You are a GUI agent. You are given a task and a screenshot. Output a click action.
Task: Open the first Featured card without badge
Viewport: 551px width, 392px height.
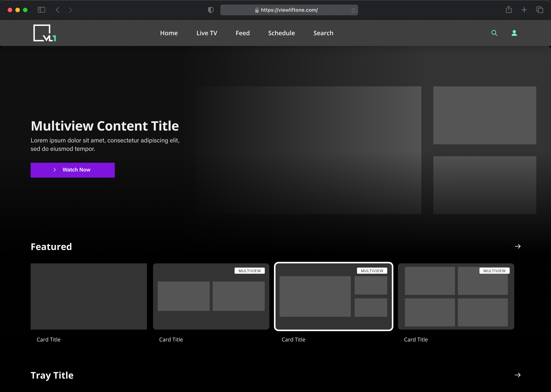tap(89, 296)
